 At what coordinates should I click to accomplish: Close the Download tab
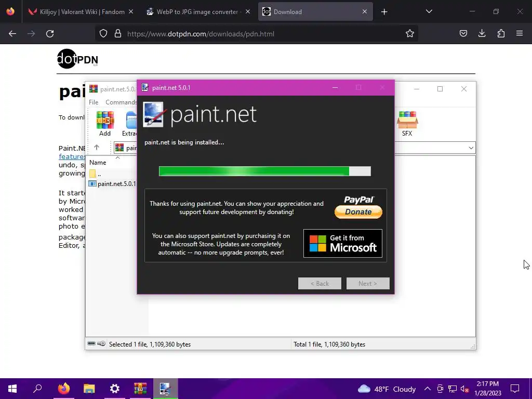pos(365,11)
